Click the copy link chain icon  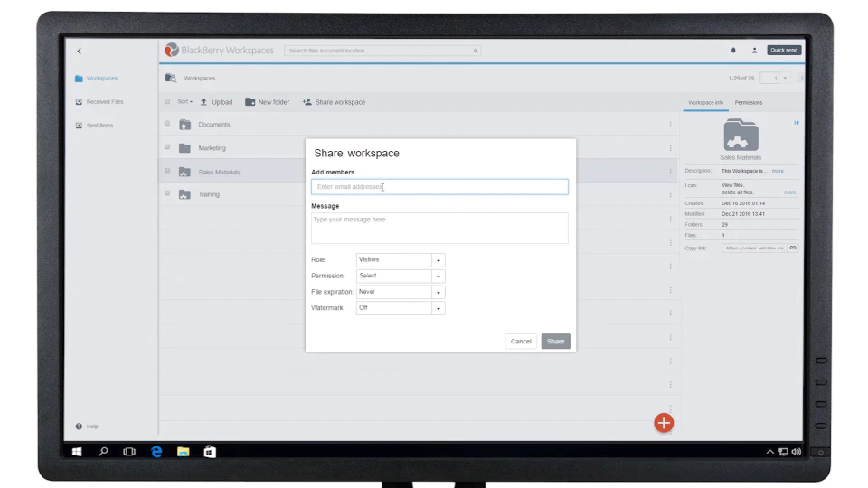pos(793,248)
